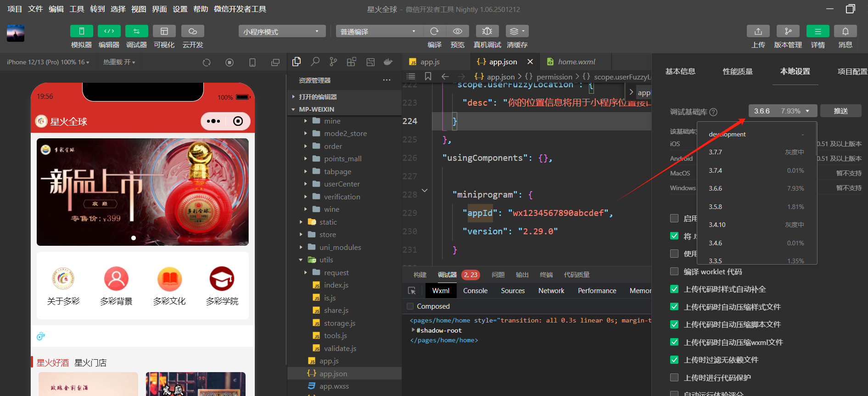
Task: Open the 小程序模式 dropdown
Action: pos(282,31)
